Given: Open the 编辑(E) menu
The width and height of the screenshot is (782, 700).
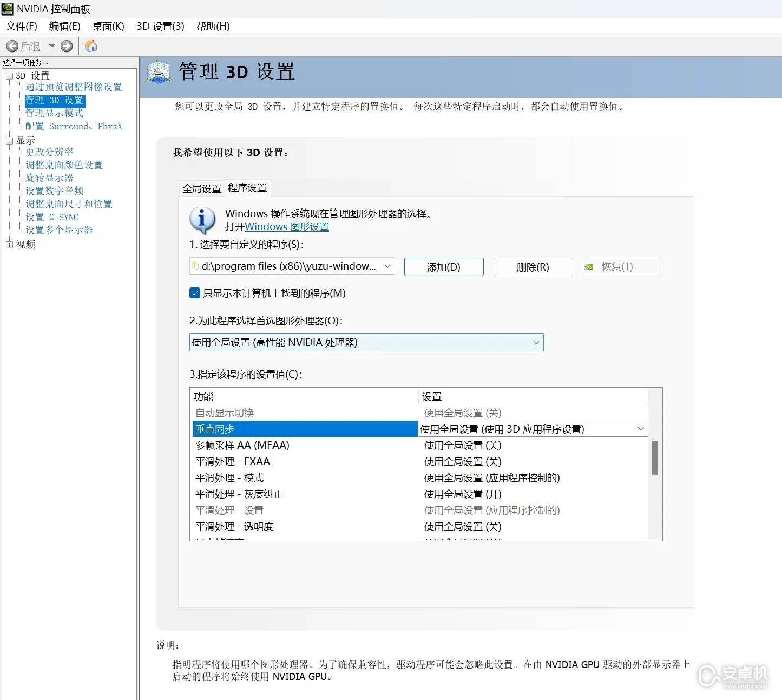Looking at the screenshot, I should click(65, 26).
